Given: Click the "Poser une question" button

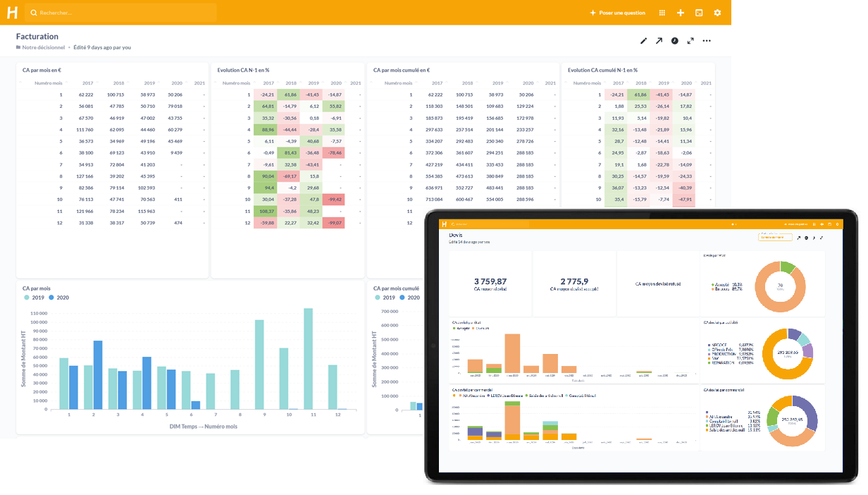Looking at the screenshot, I should tap(617, 13).
